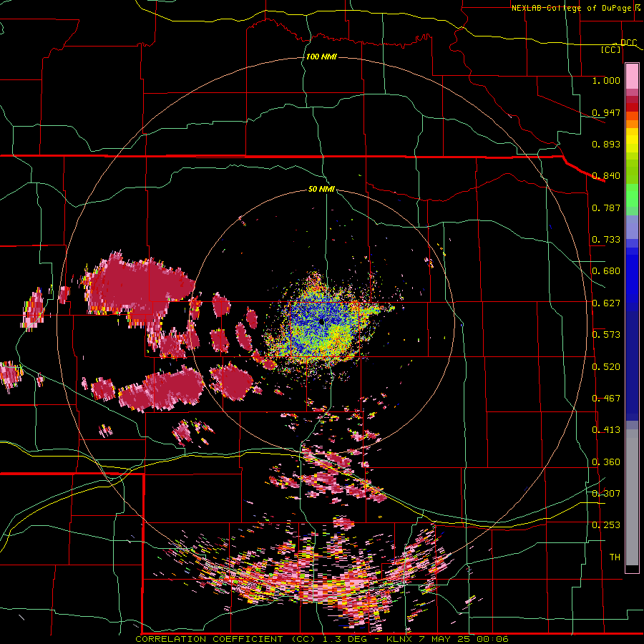Screen dimensions: 644x644
Task: Select the 0.680 scale label
Action: [x=606, y=271]
